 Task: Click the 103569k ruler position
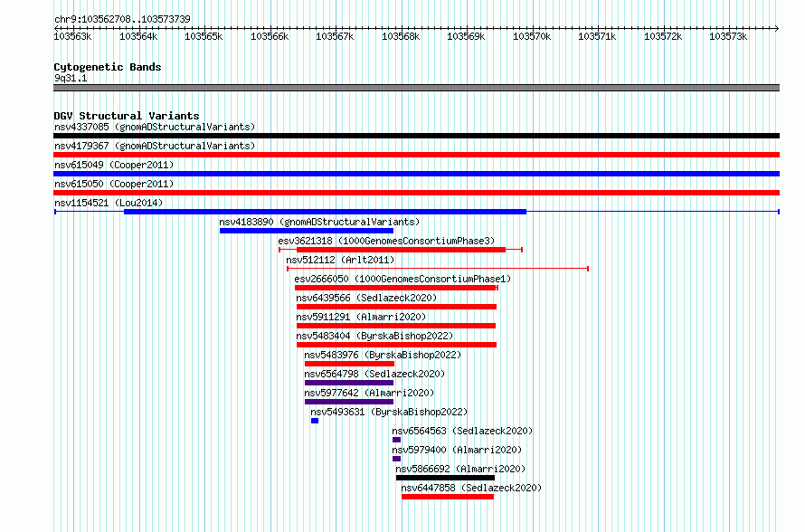[466, 36]
